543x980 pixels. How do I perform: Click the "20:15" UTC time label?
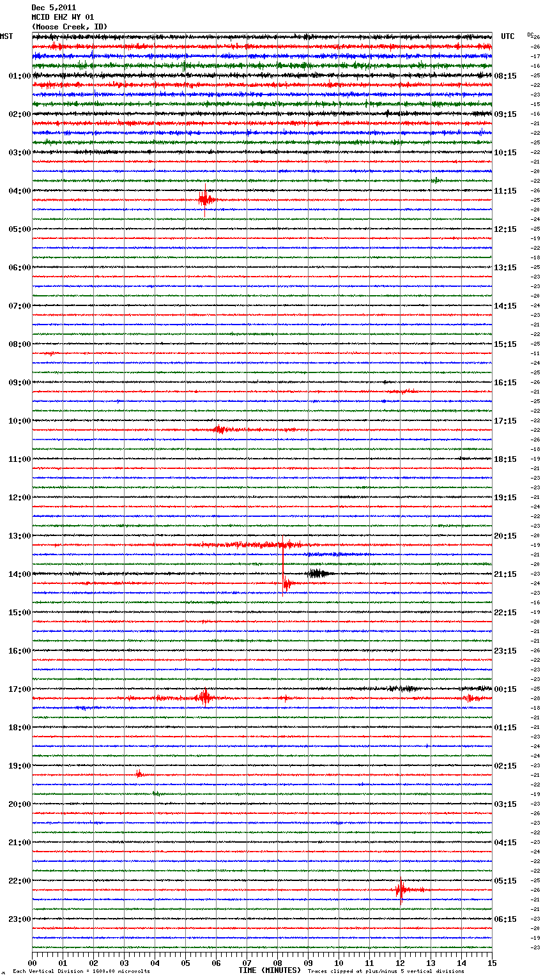pos(505,536)
